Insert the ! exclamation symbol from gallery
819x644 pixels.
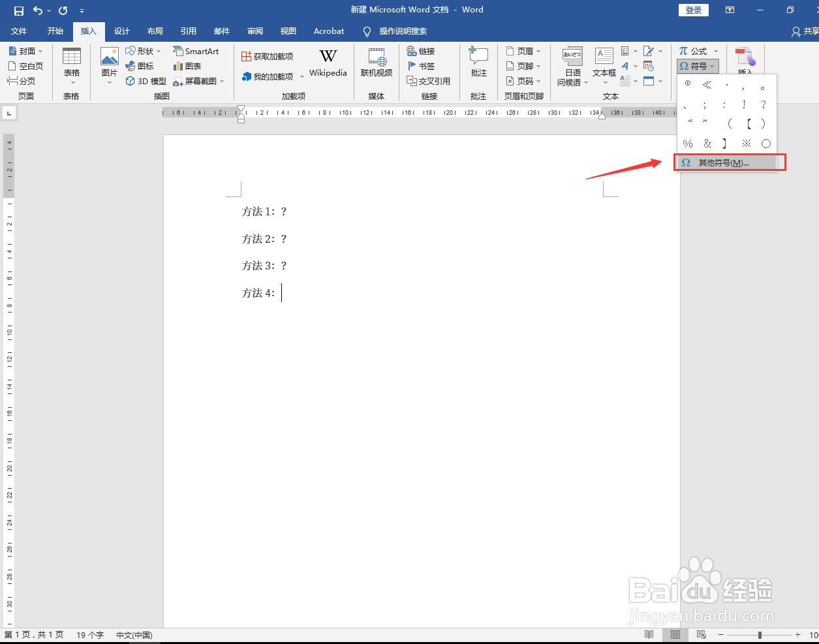pos(744,104)
